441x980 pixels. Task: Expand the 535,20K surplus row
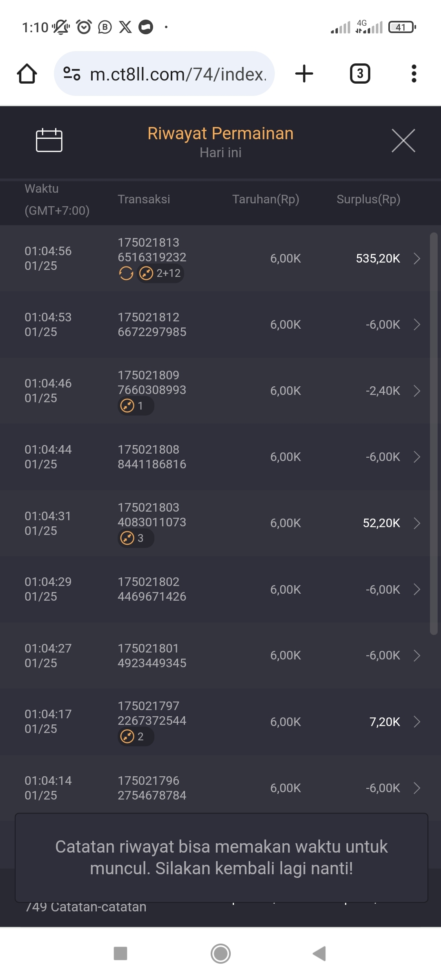point(416,258)
